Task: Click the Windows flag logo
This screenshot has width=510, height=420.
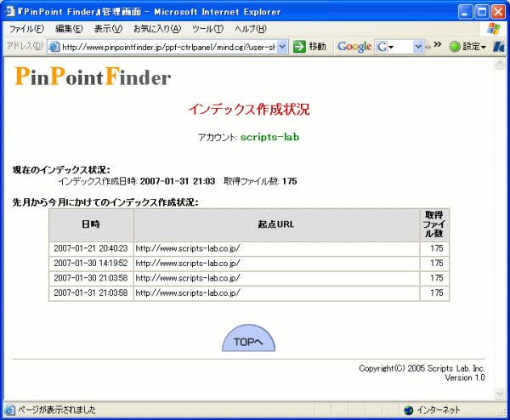Action: pyautogui.click(x=494, y=29)
